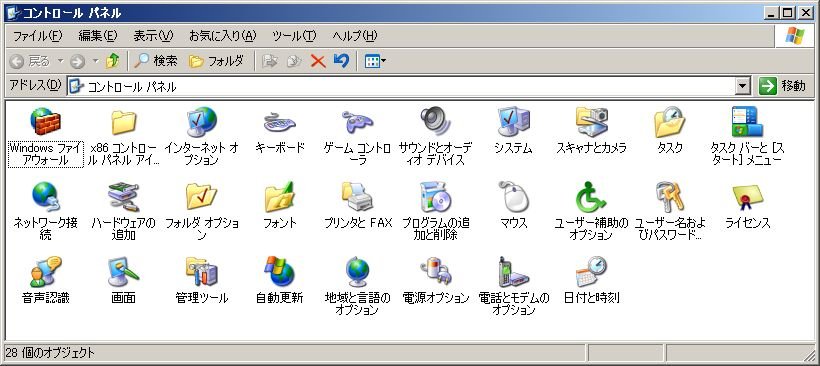Open the 編集(E) menu

point(98,36)
